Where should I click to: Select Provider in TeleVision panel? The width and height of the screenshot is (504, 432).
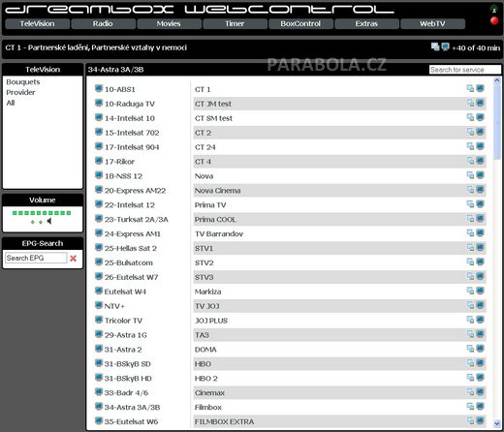(x=20, y=92)
